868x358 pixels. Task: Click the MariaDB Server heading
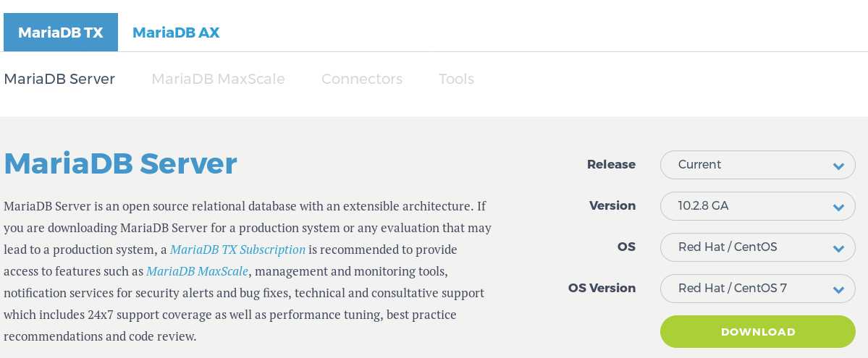(x=120, y=163)
